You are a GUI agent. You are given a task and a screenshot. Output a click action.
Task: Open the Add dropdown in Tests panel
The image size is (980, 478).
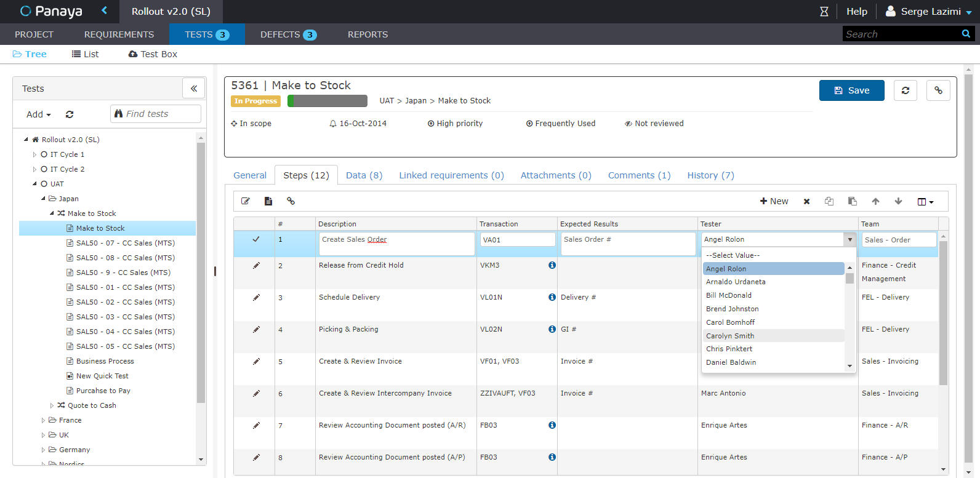click(38, 114)
